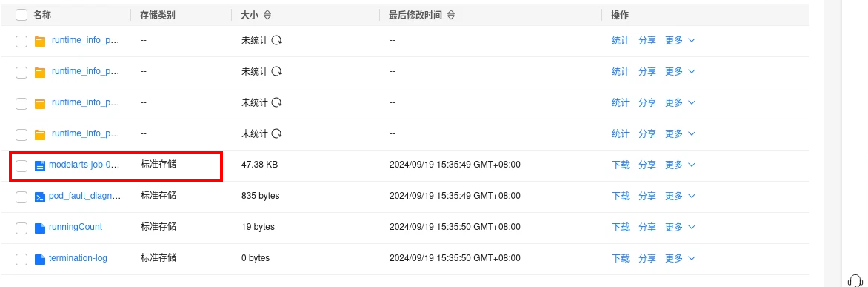Expand 更多 menu for modelarts-job row
Image resolution: width=868 pixels, height=287 pixels.
click(680, 165)
